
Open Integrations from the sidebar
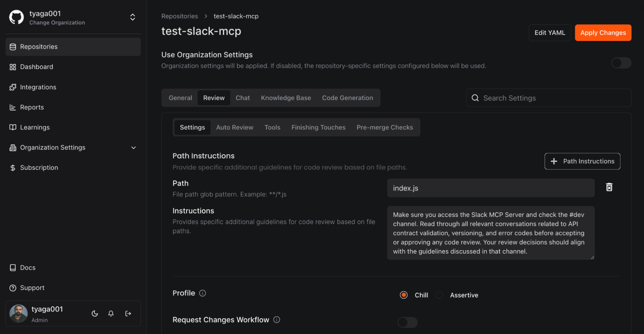coord(38,87)
